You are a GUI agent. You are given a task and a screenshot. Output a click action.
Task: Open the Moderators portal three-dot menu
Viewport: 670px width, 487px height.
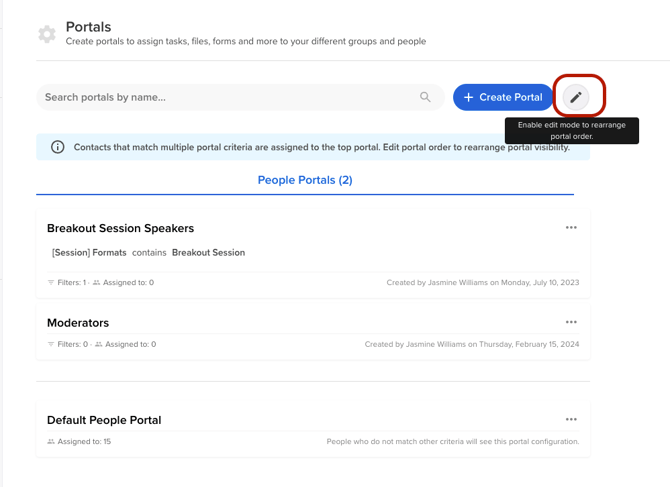point(571,322)
